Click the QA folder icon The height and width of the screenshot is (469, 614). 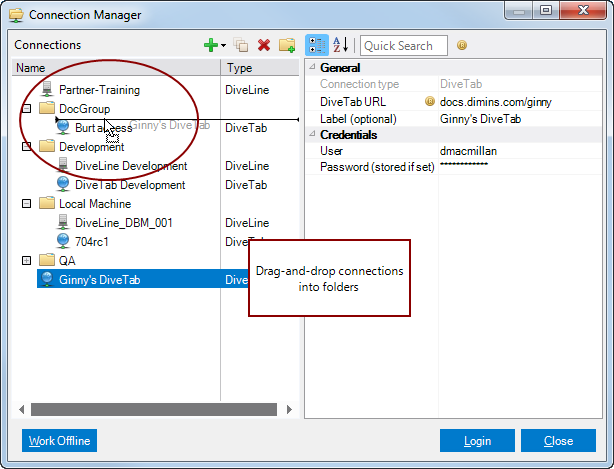[47, 260]
